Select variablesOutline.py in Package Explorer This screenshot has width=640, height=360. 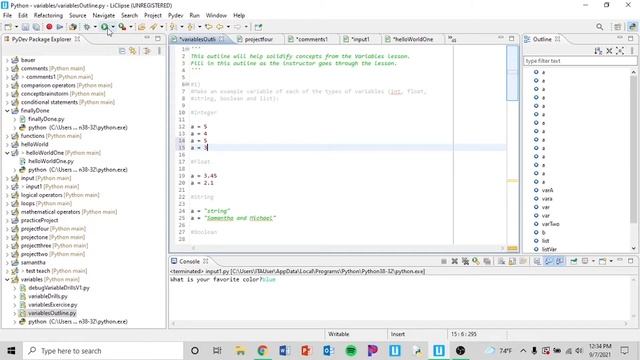(x=52, y=313)
